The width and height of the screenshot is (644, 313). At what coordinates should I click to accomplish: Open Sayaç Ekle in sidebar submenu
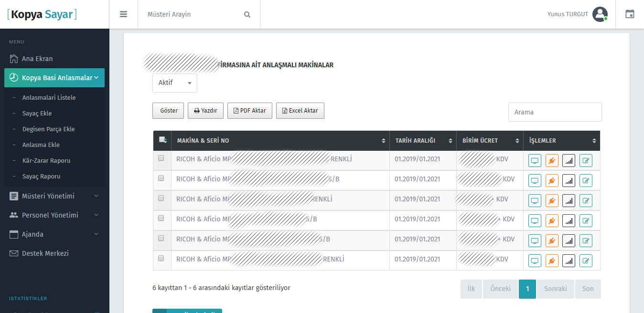(x=37, y=114)
